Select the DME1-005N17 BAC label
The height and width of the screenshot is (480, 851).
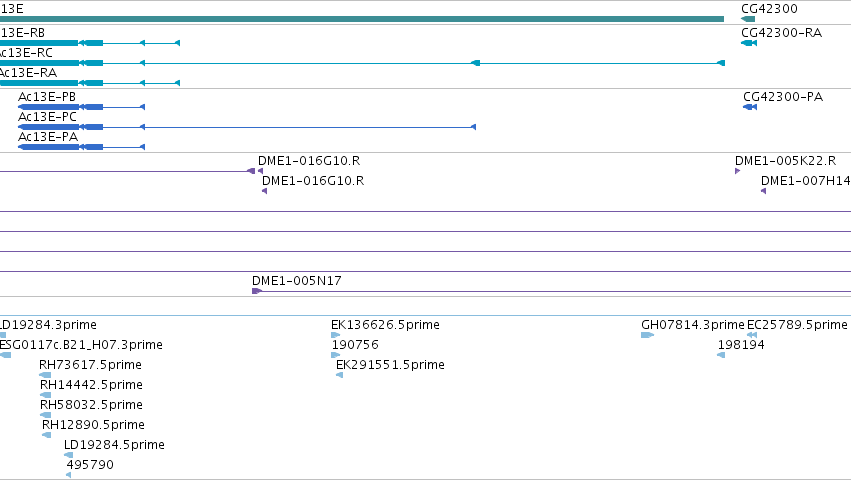297,281
